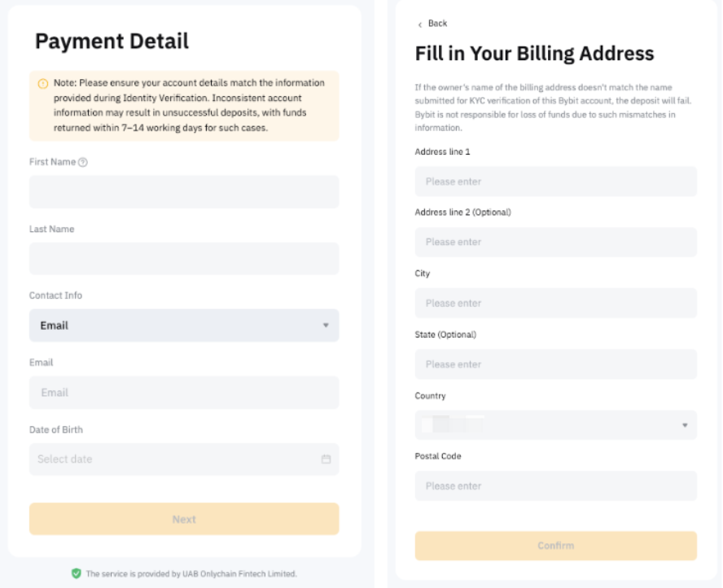Click the Country dropdown arrow
Image resolution: width=723 pixels, height=588 pixels.
coord(684,425)
